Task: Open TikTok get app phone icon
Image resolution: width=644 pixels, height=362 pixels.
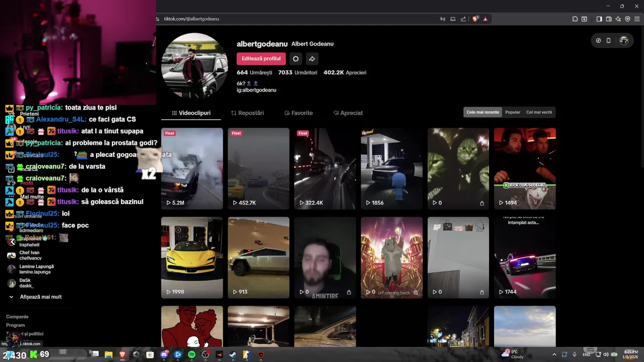Action: (608, 41)
